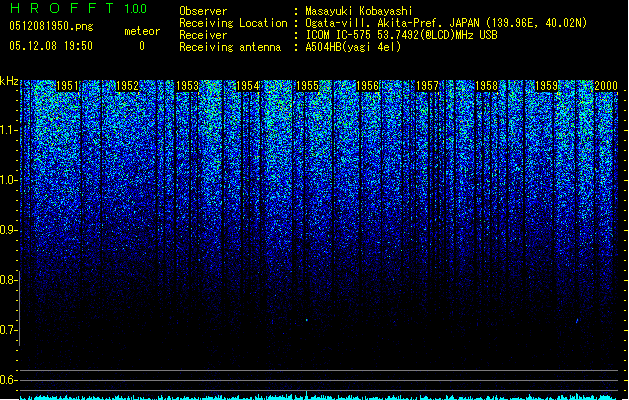
Task: Click the Receiving Location label
Action: point(233,23)
